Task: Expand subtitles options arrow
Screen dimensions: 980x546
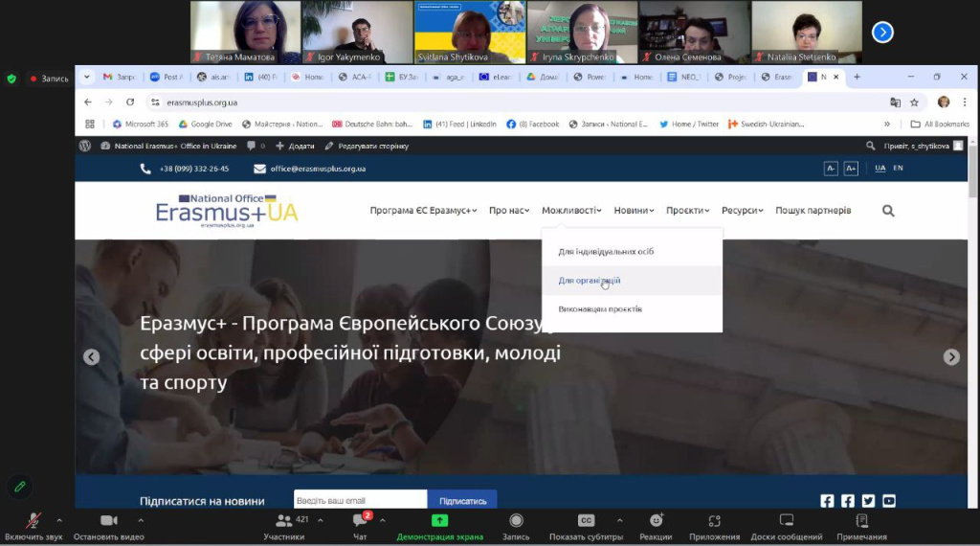Action: (x=619, y=520)
